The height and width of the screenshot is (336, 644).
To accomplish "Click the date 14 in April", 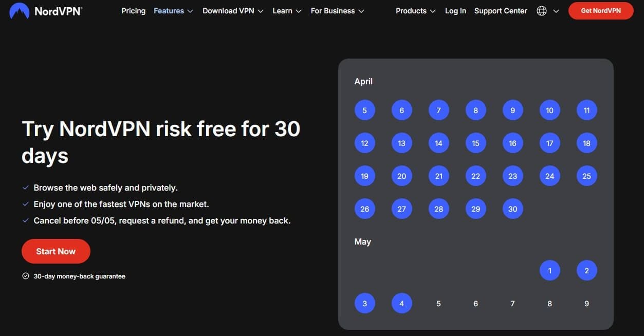I will [x=438, y=143].
